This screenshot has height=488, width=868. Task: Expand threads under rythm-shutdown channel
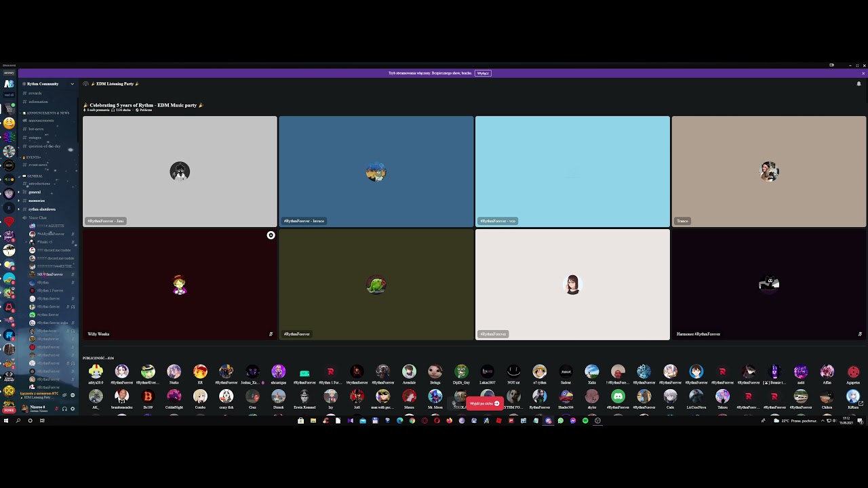(19, 209)
